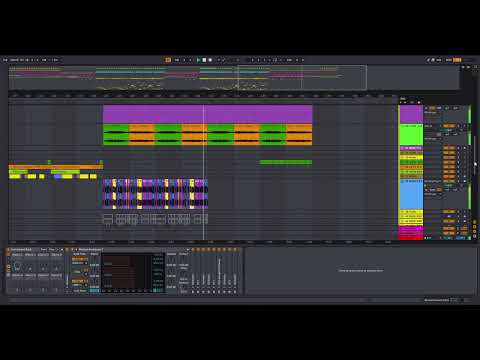The width and height of the screenshot is (480, 360).
Task: Select the long purple clip on top track
Action: tap(207, 114)
